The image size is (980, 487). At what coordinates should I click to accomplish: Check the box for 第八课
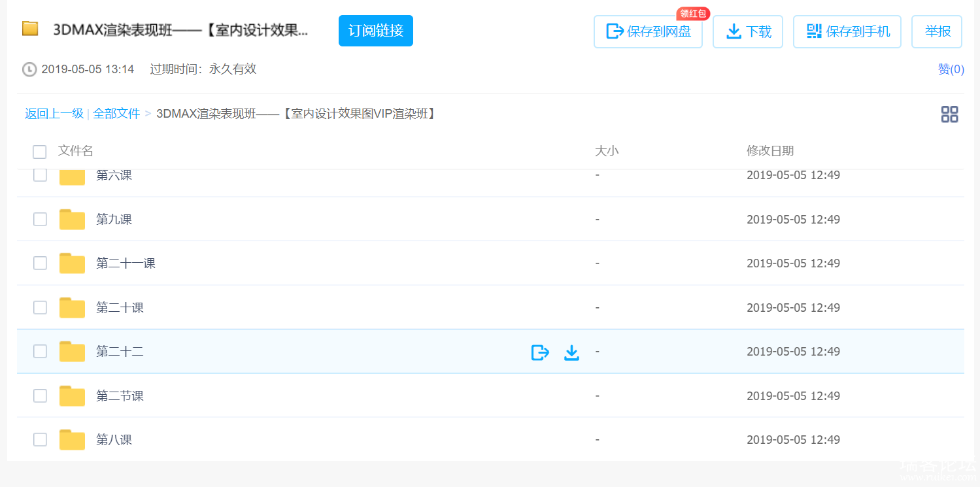pyautogui.click(x=40, y=439)
